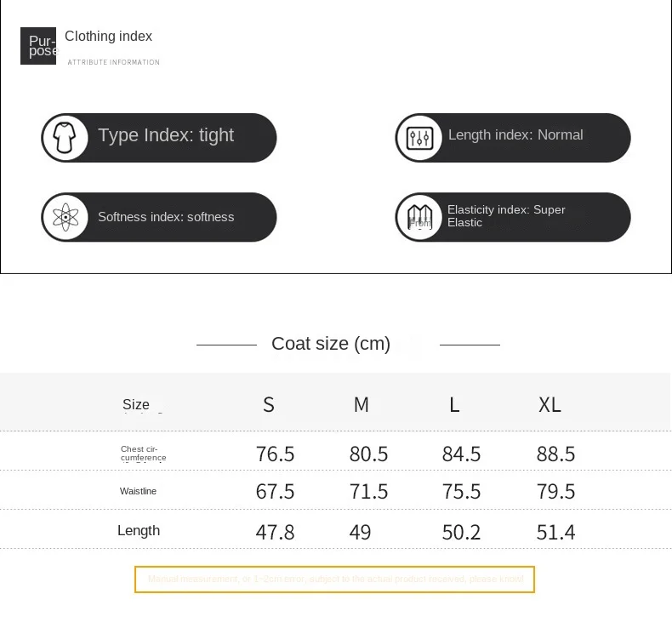
Task: Click the Softness index: softness label
Action: tap(166, 217)
